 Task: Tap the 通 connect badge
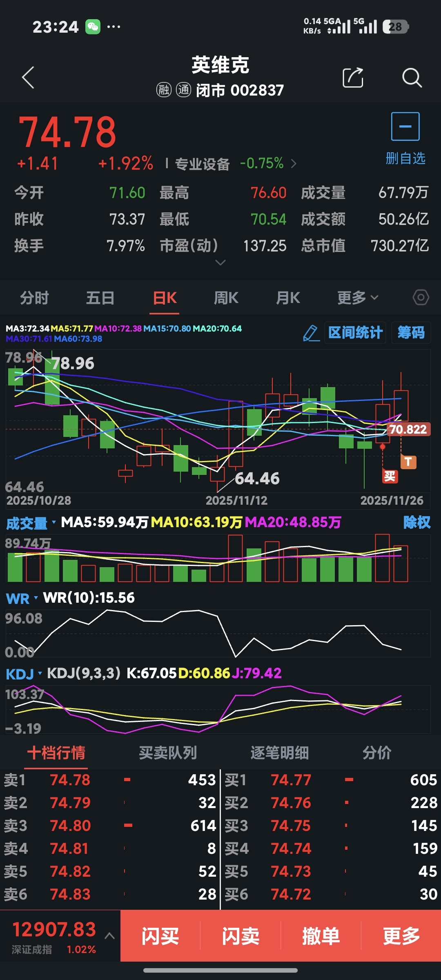tap(183, 90)
